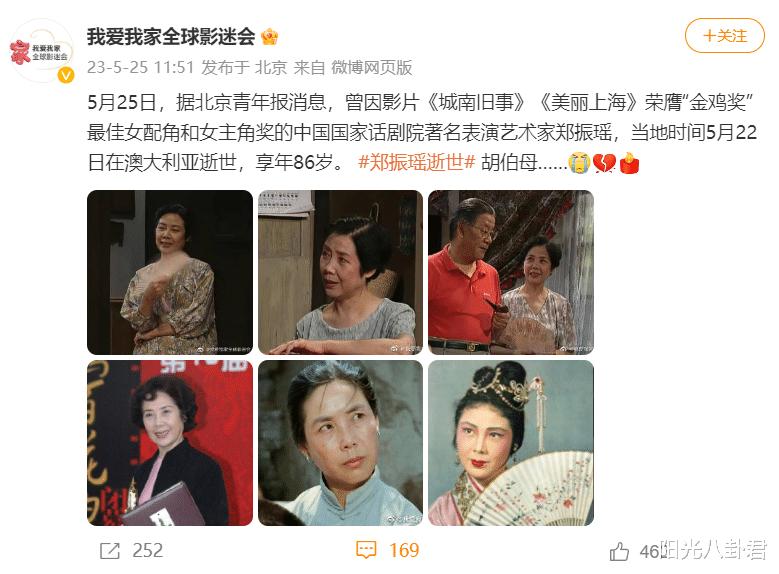Like the post with thumbs-up icon
This screenshot has height=574, width=779.
point(619,552)
